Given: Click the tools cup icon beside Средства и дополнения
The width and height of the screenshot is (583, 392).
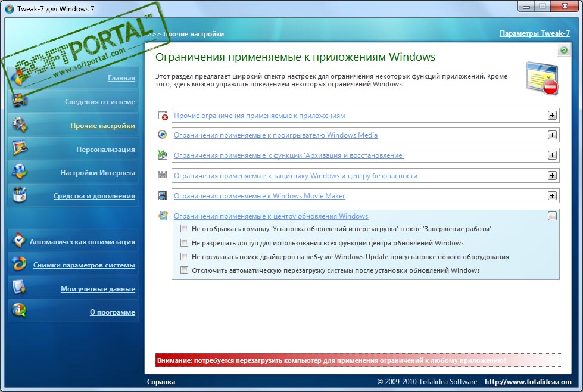Looking at the screenshot, I should [19, 195].
